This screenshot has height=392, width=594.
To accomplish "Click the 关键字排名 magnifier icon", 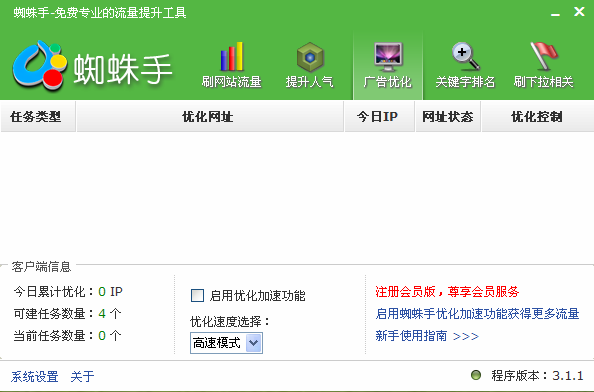I will pyautogui.click(x=466, y=57).
